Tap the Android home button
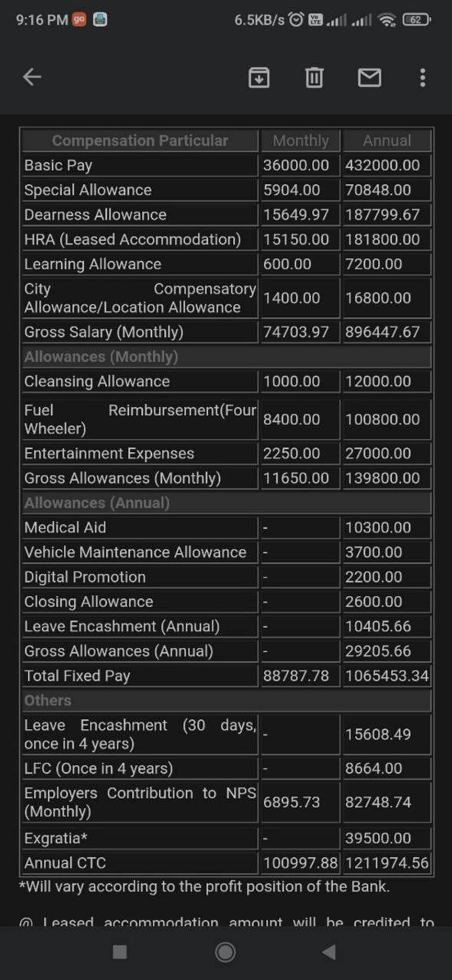 (225, 952)
